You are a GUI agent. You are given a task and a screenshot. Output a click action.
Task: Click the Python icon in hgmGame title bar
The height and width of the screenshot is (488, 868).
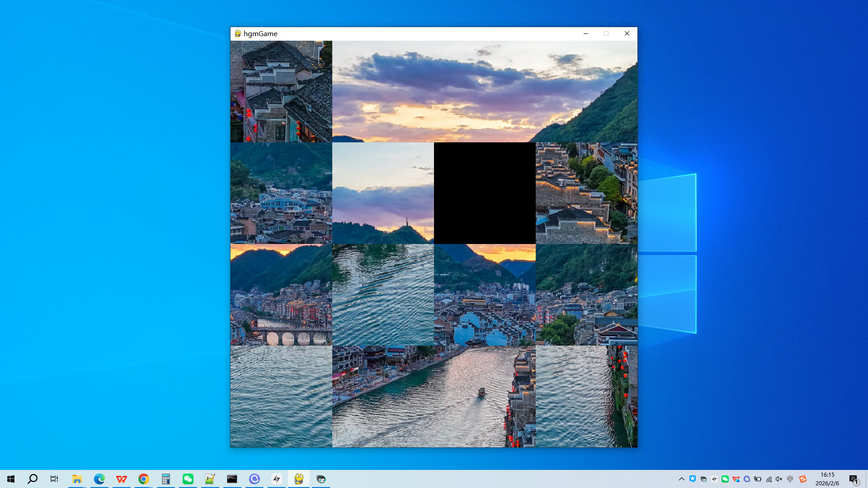click(x=237, y=33)
